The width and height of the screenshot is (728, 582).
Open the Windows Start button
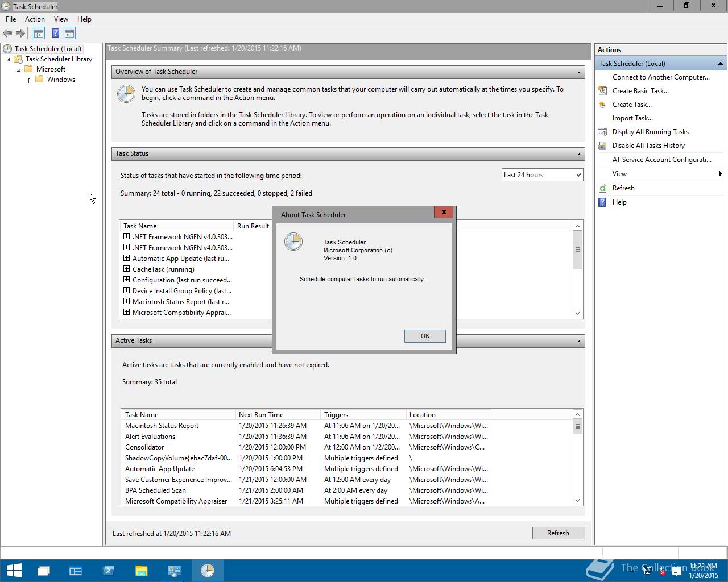pos(14,571)
